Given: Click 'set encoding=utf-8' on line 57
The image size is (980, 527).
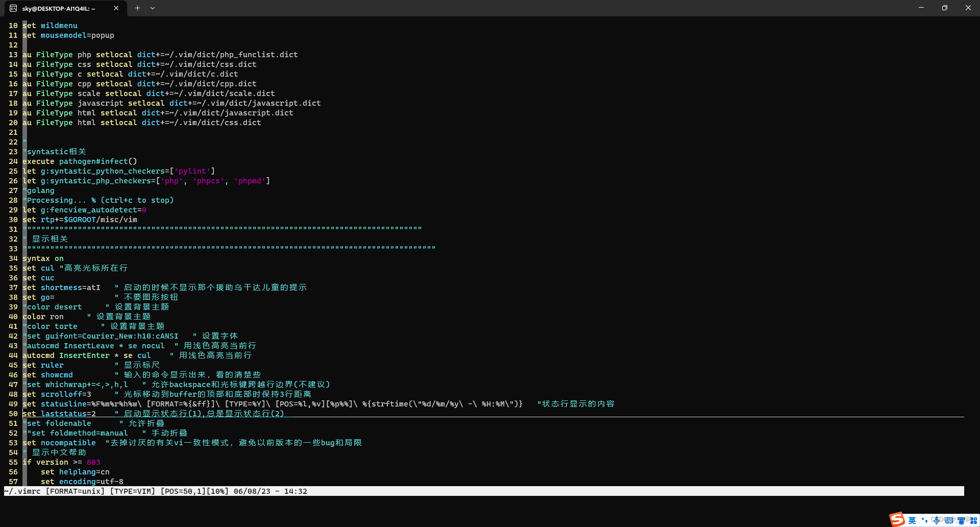Looking at the screenshot, I should point(82,482).
